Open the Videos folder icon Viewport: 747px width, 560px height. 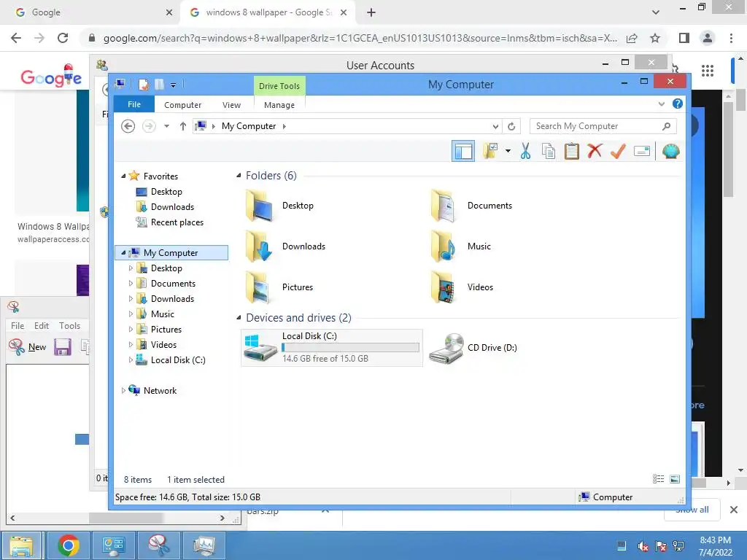tap(444, 287)
